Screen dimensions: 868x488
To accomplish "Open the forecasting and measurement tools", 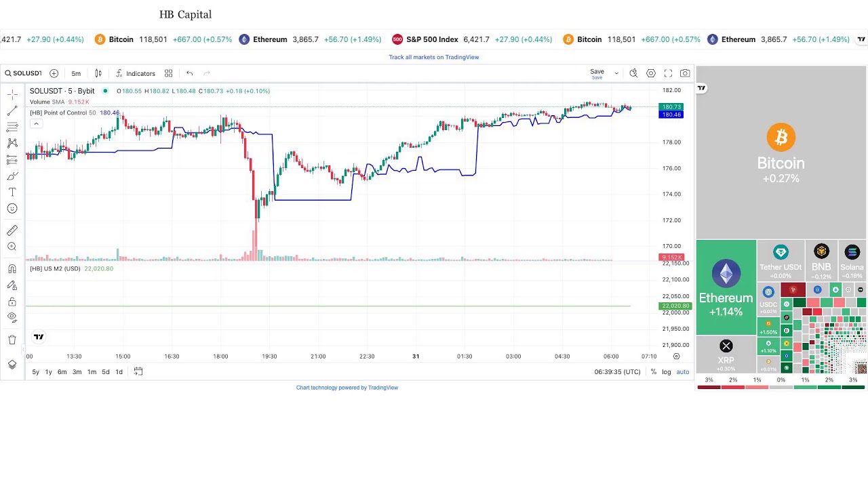I will 12,159.
